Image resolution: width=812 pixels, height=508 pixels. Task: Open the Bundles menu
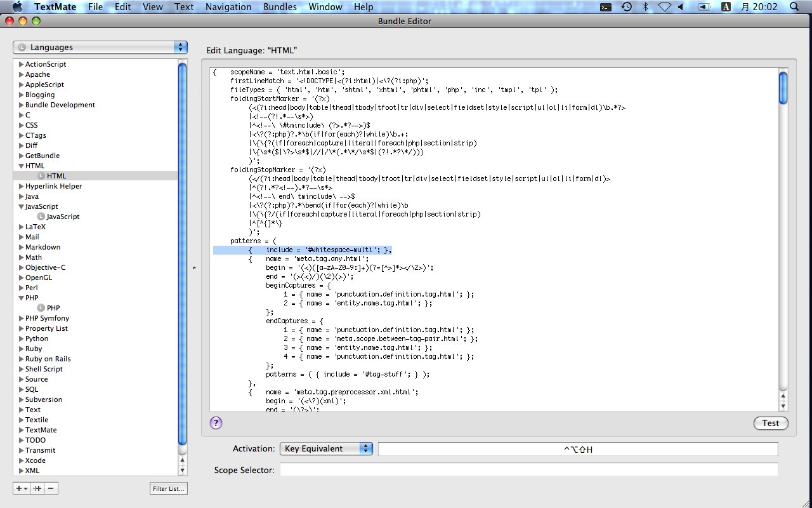point(280,7)
